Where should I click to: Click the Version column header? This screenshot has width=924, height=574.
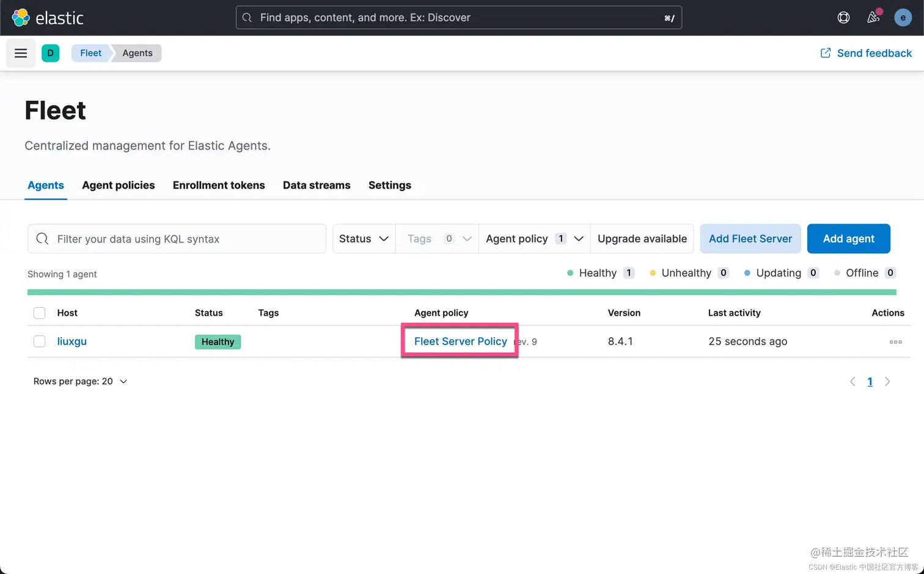[x=624, y=313]
